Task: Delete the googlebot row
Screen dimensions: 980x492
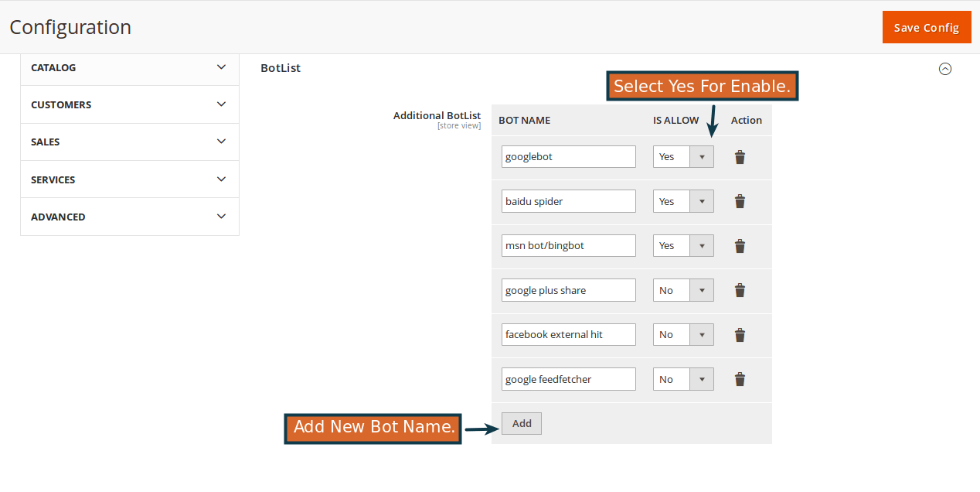Action: pos(740,157)
